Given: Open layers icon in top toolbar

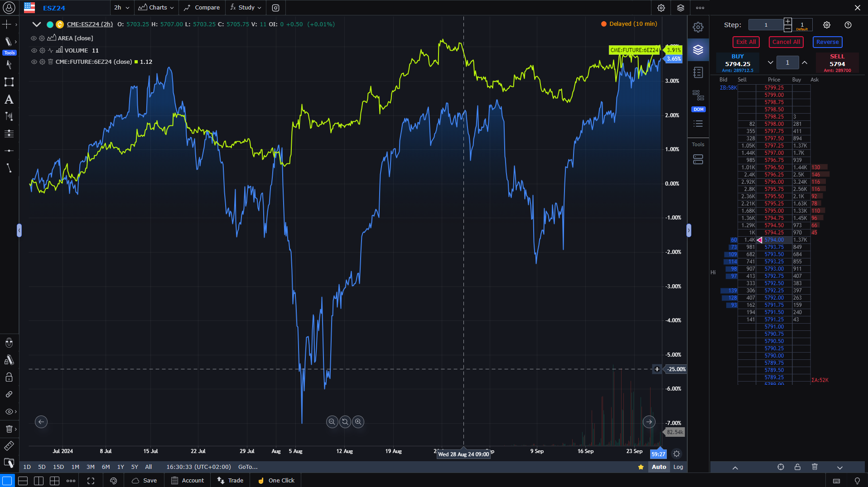Looking at the screenshot, I should [x=680, y=8].
